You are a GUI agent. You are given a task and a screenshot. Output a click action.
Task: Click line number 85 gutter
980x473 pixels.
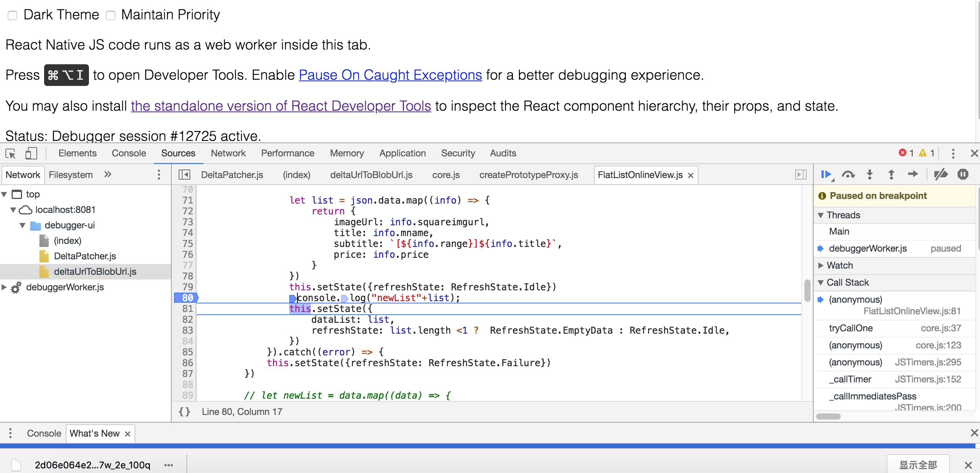187,352
